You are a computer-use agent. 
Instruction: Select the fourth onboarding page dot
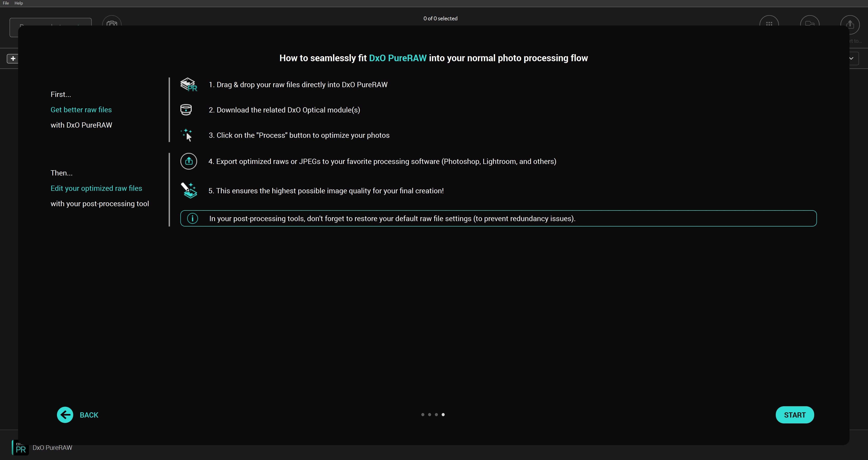443,415
